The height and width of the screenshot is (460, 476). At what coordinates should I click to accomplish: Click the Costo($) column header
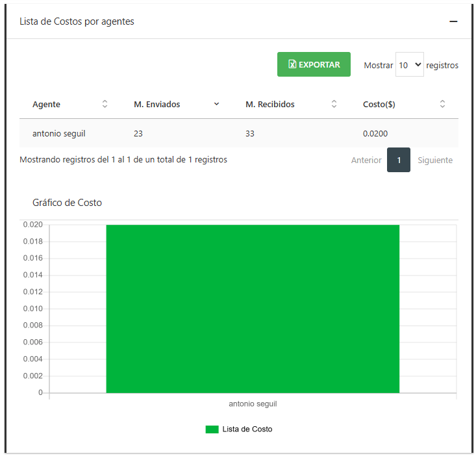[379, 105]
